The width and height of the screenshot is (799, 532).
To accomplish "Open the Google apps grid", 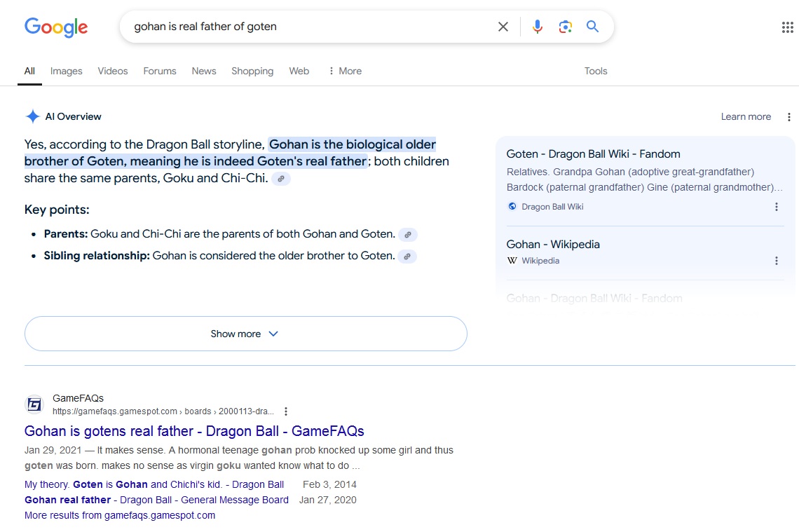I will pyautogui.click(x=787, y=27).
